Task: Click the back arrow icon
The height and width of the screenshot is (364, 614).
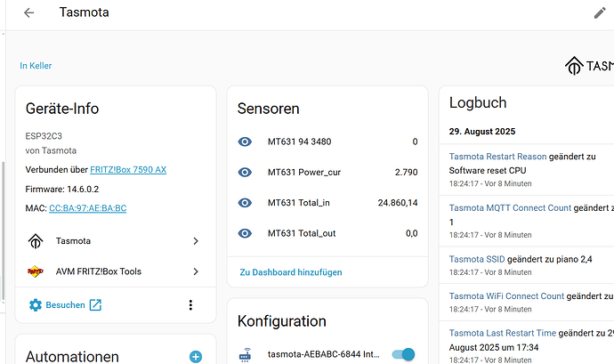Action: pyautogui.click(x=29, y=12)
